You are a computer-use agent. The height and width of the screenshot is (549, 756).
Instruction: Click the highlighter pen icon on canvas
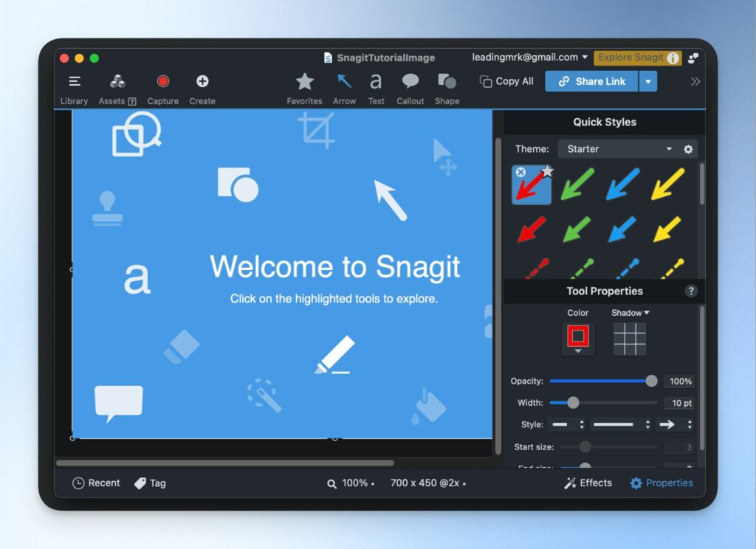(334, 355)
